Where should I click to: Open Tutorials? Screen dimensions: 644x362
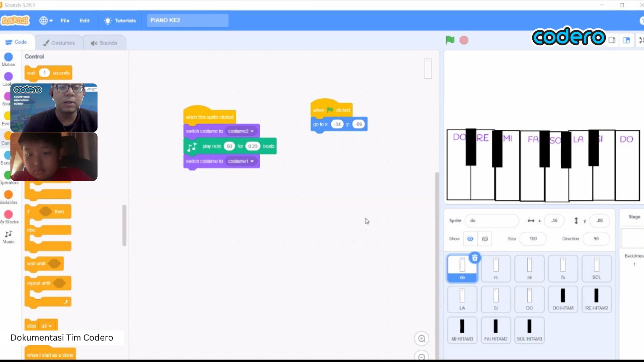[x=120, y=20]
